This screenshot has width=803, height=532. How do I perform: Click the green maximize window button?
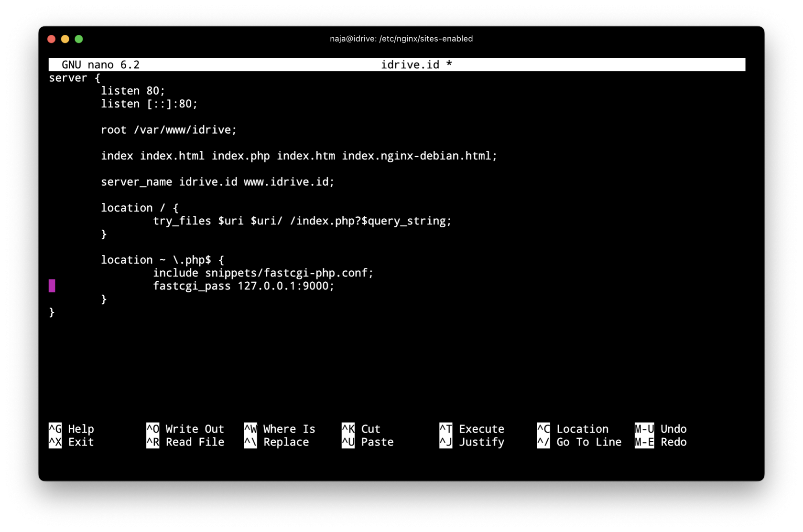tap(79, 39)
